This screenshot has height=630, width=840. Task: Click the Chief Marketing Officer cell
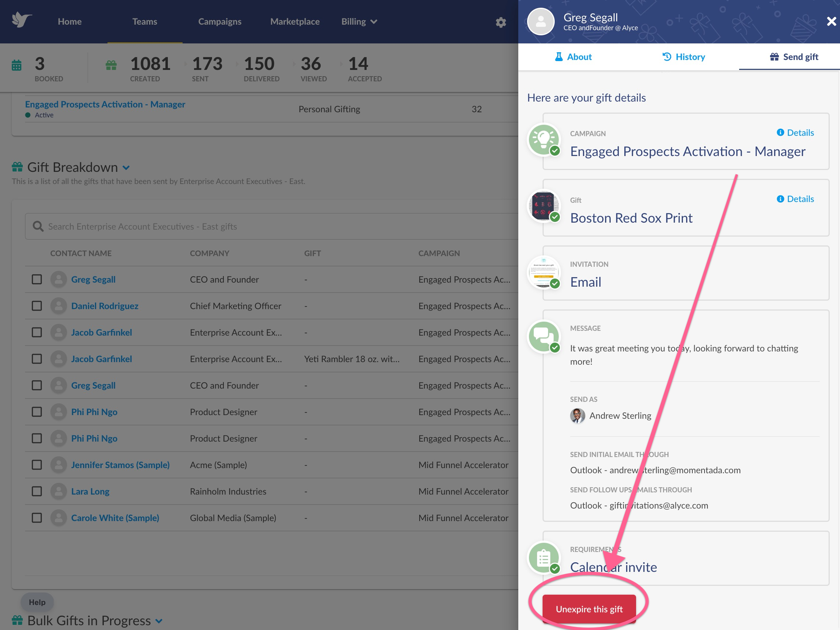pos(236,306)
